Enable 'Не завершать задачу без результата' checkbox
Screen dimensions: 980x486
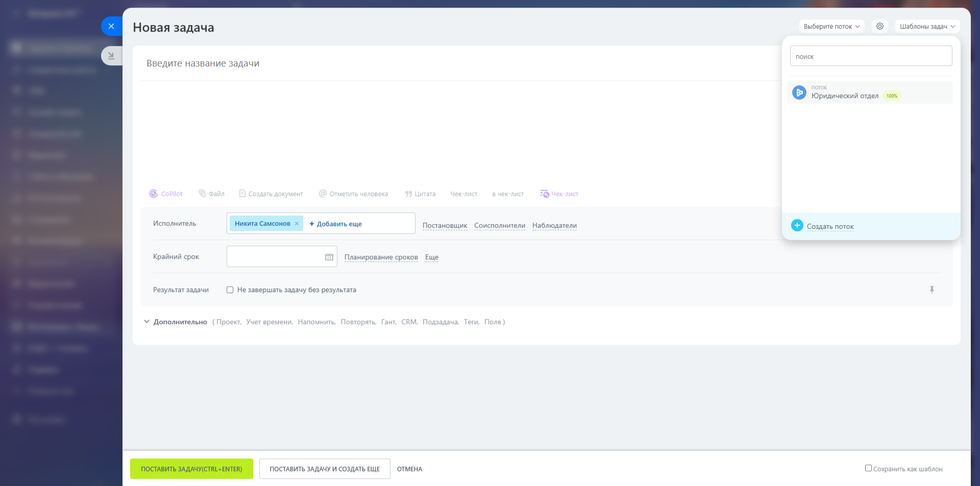coord(230,290)
